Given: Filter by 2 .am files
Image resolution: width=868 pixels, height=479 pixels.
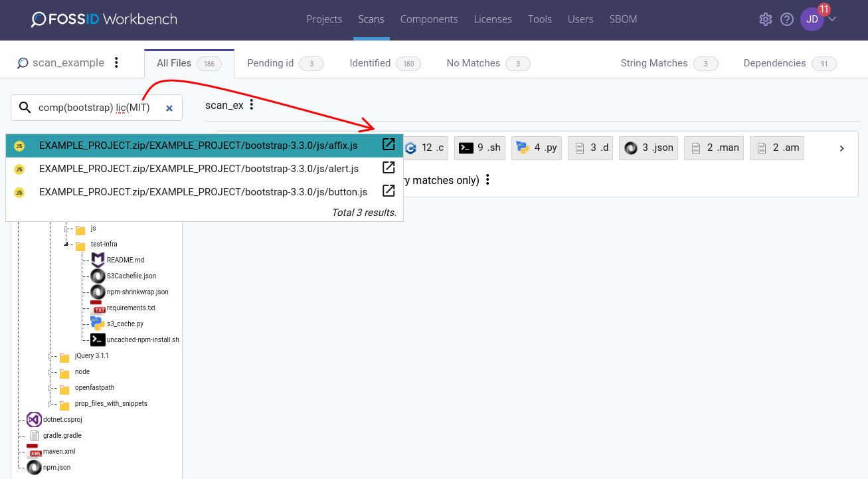Looking at the screenshot, I should [777, 148].
